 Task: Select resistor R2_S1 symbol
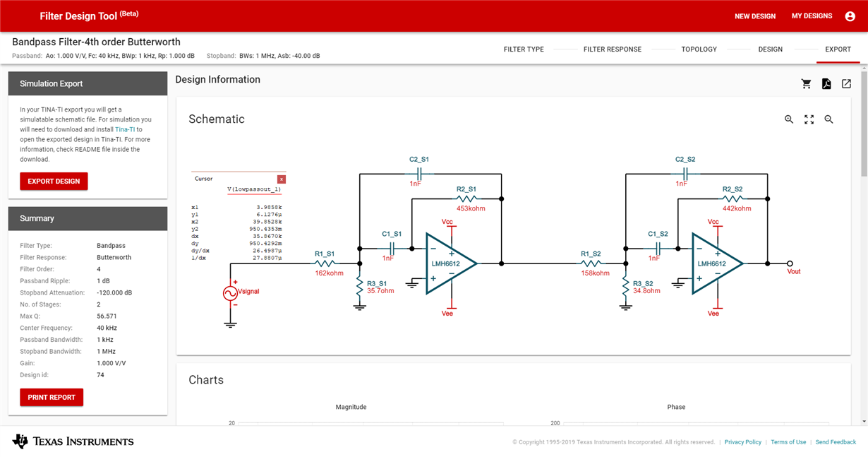click(x=466, y=198)
